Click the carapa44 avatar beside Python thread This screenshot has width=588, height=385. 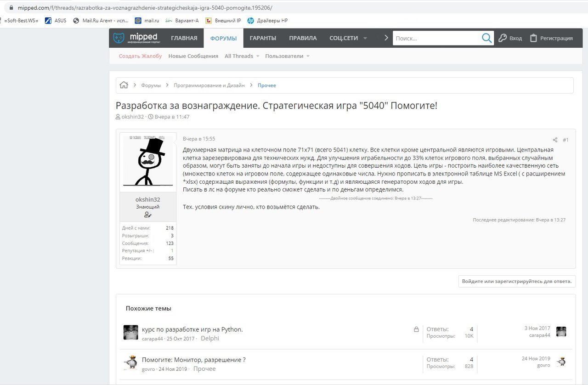[x=131, y=332]
